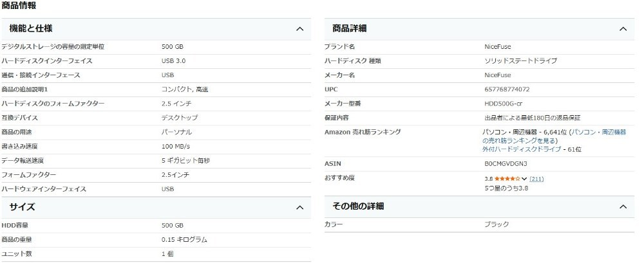644x265 pixels.
Task: Select the メーカー型番 label
Action: click(343, 104)
